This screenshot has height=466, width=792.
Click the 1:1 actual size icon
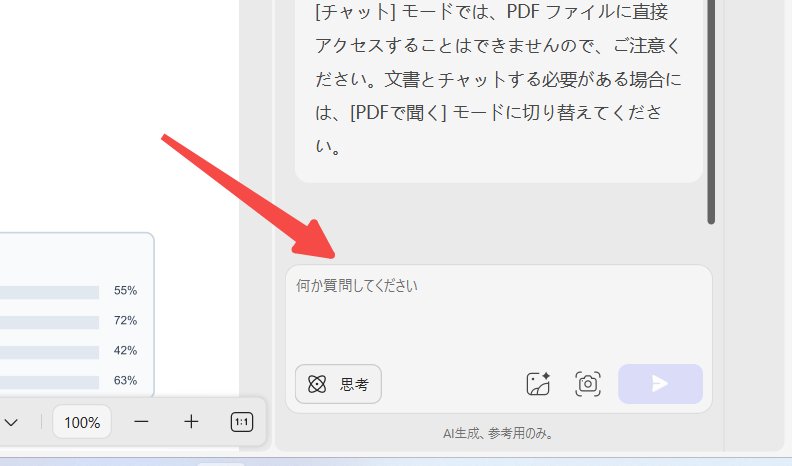pyautogui.click(x=241, y=422)
